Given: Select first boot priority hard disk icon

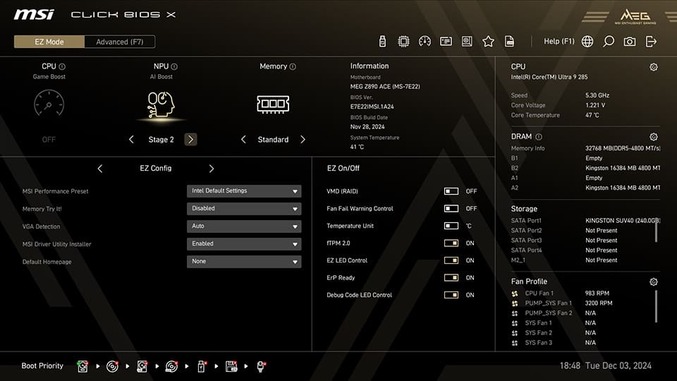Looking at the screenshot, I should [x=82, y=366].
